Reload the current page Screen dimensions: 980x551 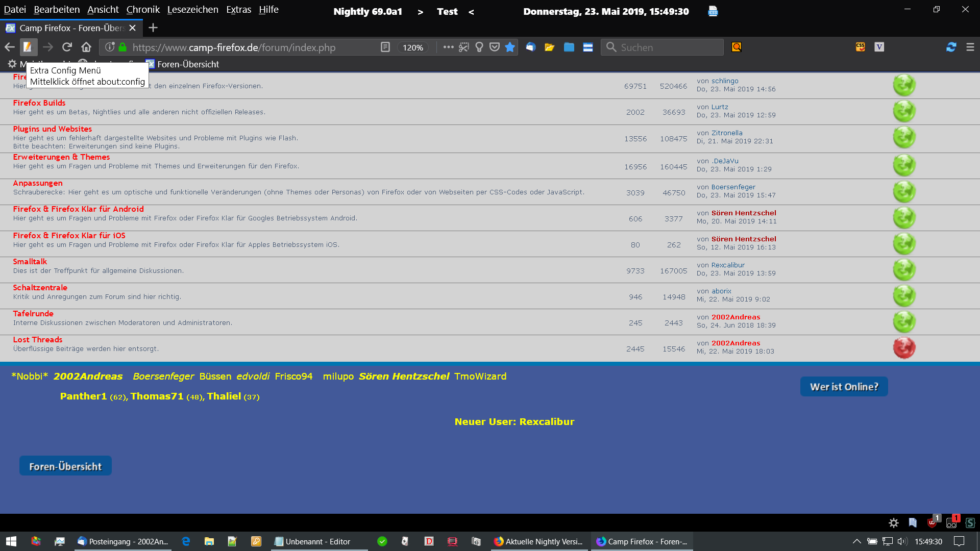(67, 47)
